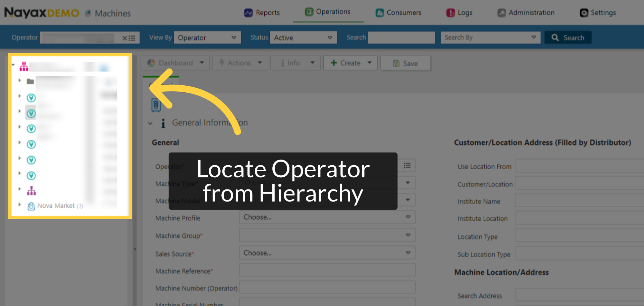
Task: Open the Dashboard dropdown button
Action: [175, 63]
